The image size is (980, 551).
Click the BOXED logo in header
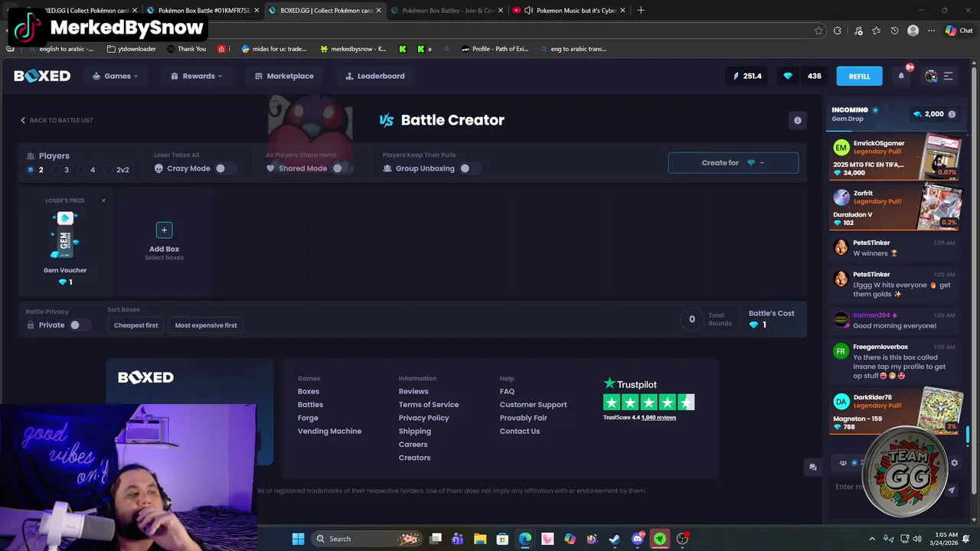(42, 76)
